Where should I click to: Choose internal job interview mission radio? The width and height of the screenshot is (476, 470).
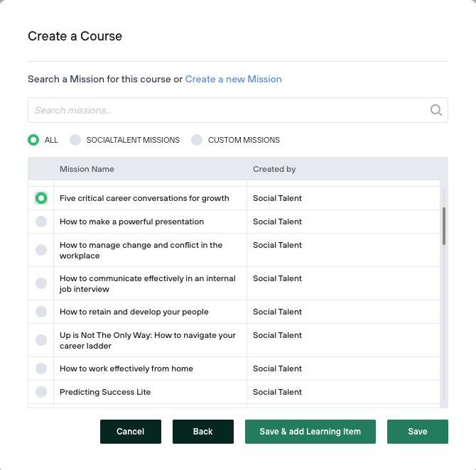pos(41,283)
